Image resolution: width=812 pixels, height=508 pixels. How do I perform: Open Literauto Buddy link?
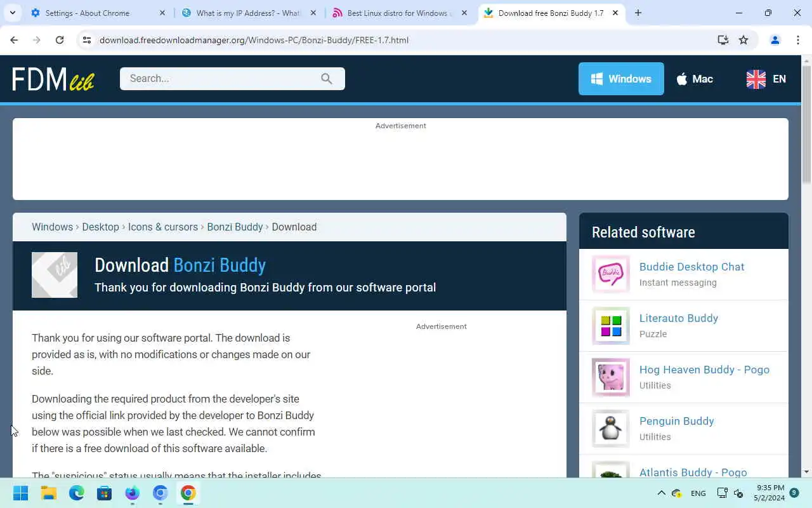679,318
